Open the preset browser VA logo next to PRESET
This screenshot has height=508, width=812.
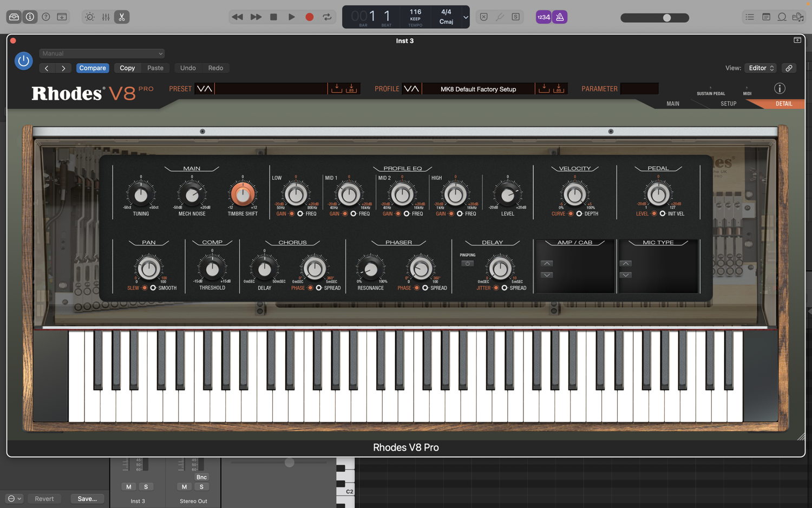[205, 89]
